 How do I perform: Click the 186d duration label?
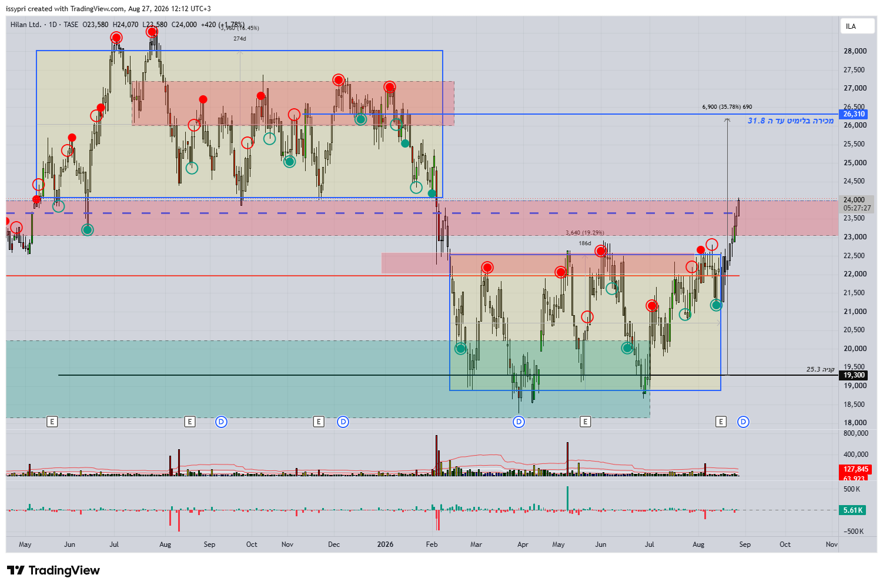pos(585,243)
